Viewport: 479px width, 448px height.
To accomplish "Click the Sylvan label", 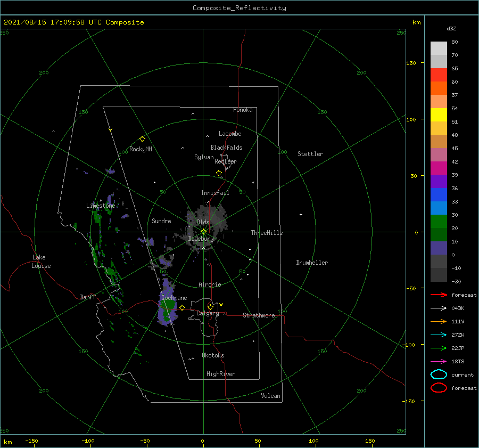I will click(204, 157).
